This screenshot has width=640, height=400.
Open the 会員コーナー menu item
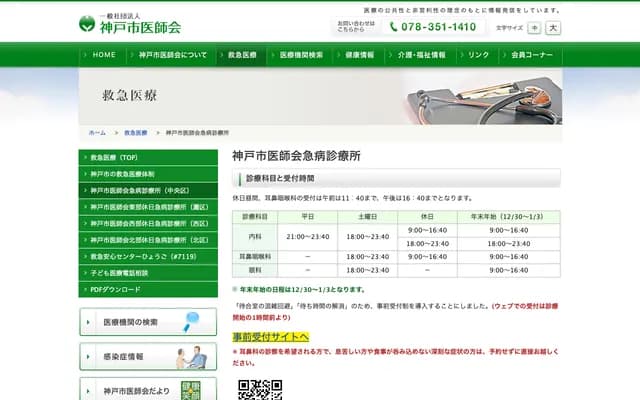(531, 55)
